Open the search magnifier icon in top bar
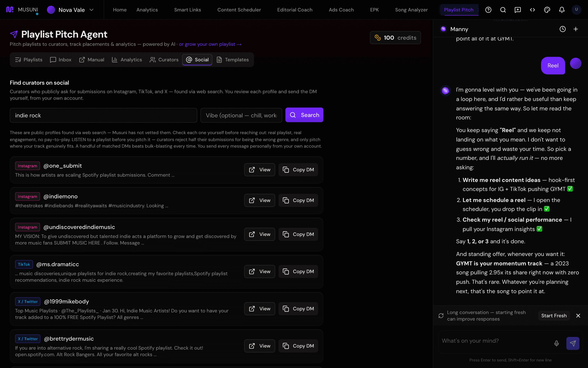The image size is (588, 368). coord(503,10)
